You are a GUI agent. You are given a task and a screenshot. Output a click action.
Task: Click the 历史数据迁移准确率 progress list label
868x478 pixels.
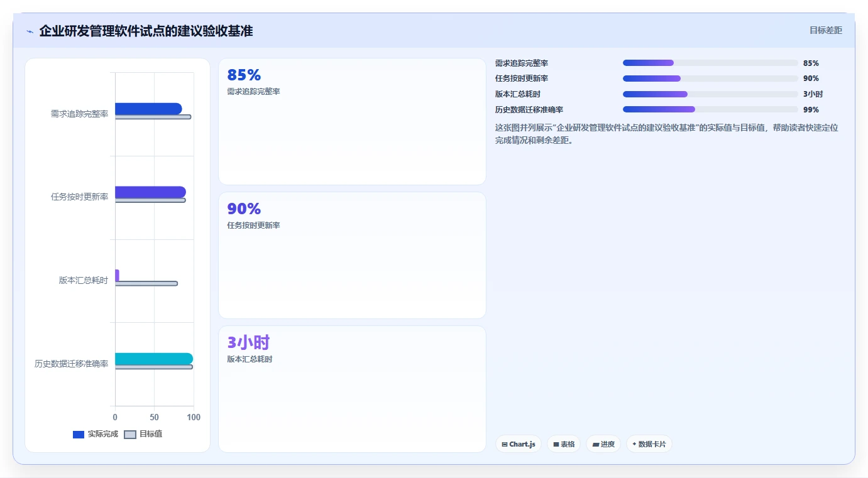click(x=529, y=110)
